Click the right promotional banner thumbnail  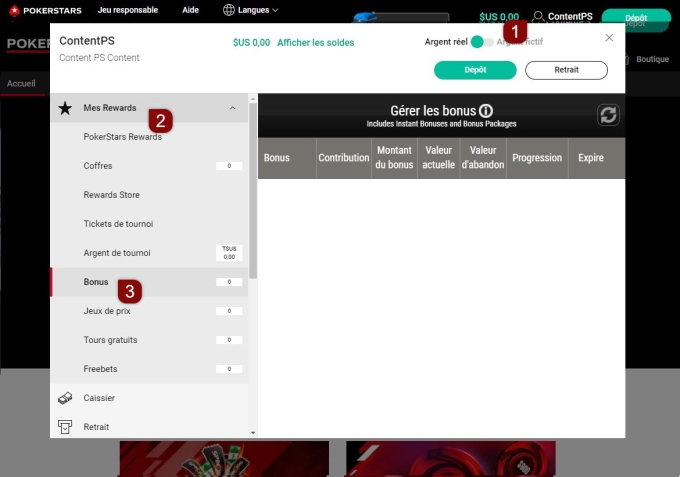point(451,459)
